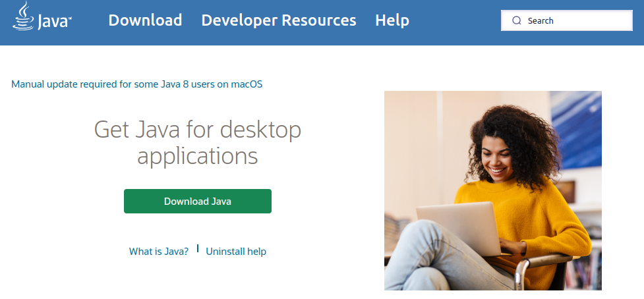The height and width of the screenshot is (299, 644).
Task: Click the photo of woman with laptop
Action: pos(493,191)
